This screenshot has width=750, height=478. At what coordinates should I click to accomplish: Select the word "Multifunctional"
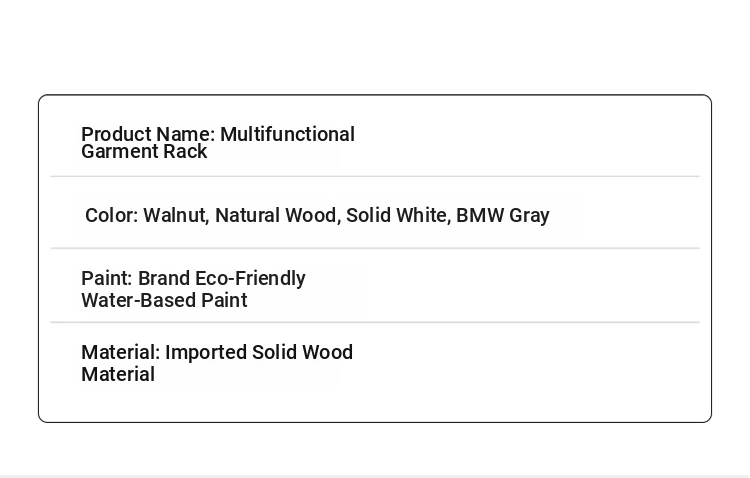[x=287, y=134]
